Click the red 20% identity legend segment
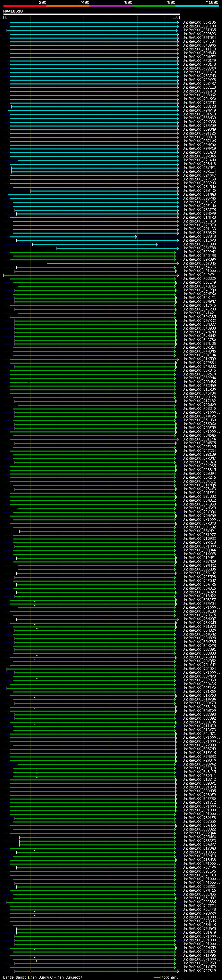This screenshot has height=980, width=222. point(25,6)
